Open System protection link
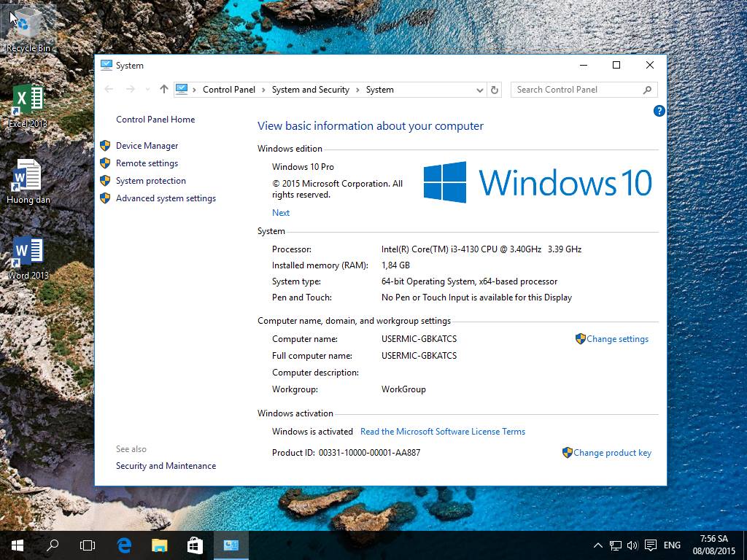This screenshot has height=560, width=747. tap(150, 181)
